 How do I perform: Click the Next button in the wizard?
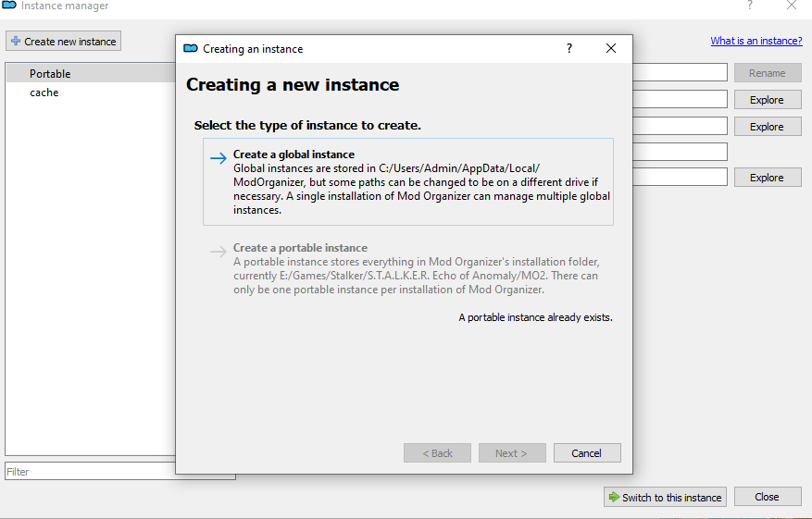click(512, 453)
